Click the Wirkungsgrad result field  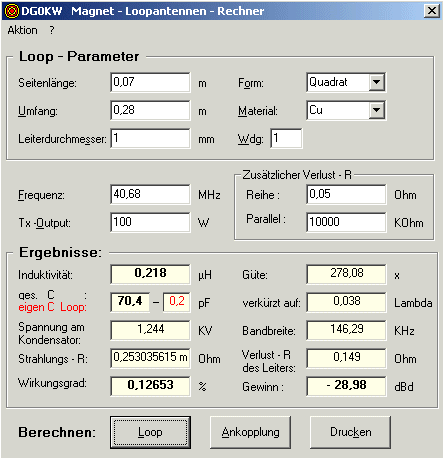pyautogui.click(x=150, y=386)
